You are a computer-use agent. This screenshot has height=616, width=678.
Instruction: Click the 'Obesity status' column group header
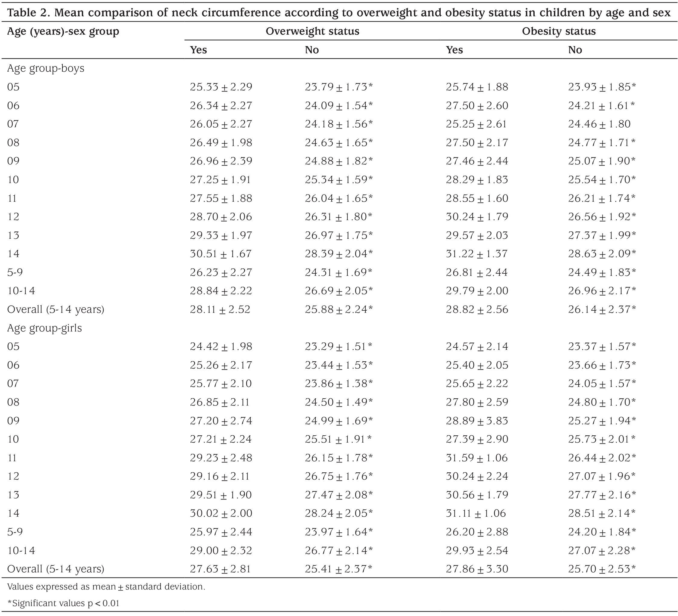tap(559, 31)
